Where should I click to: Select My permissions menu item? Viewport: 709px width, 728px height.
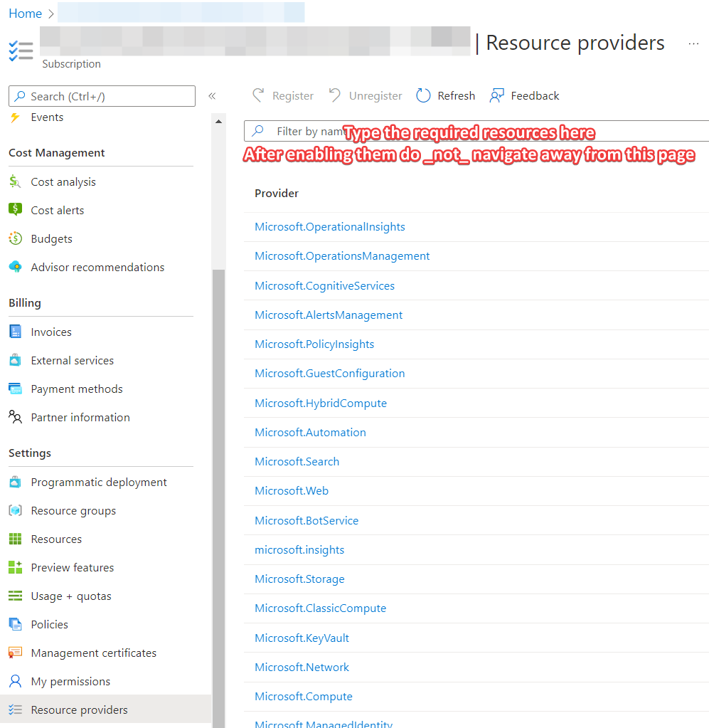coord(70,682)
